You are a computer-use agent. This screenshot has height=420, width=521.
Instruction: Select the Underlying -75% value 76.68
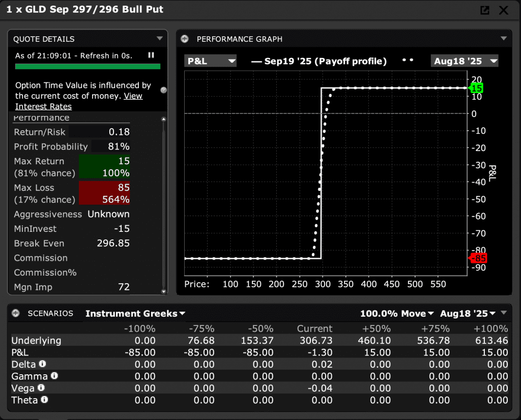201,340
